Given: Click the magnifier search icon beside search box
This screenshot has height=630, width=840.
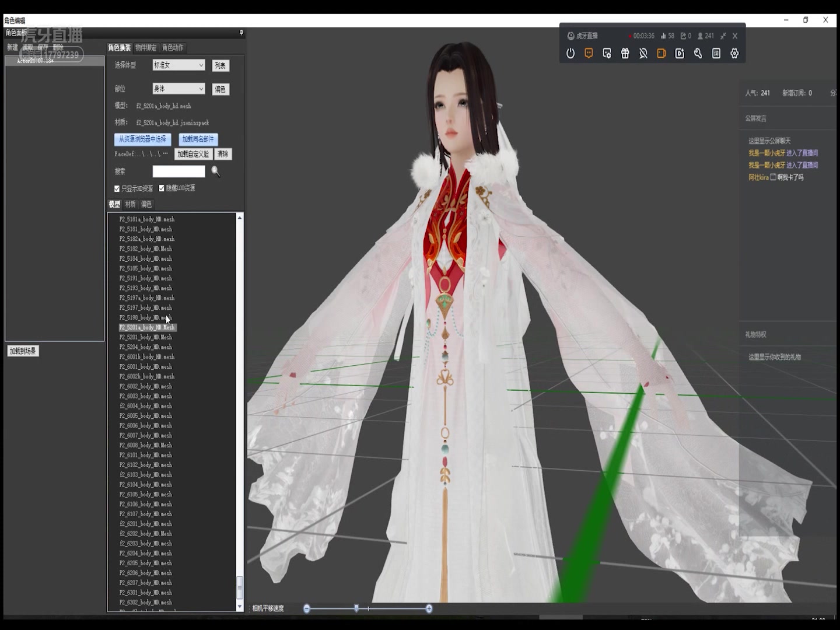Looking at the screenshot, I should (x=216, y=171).
